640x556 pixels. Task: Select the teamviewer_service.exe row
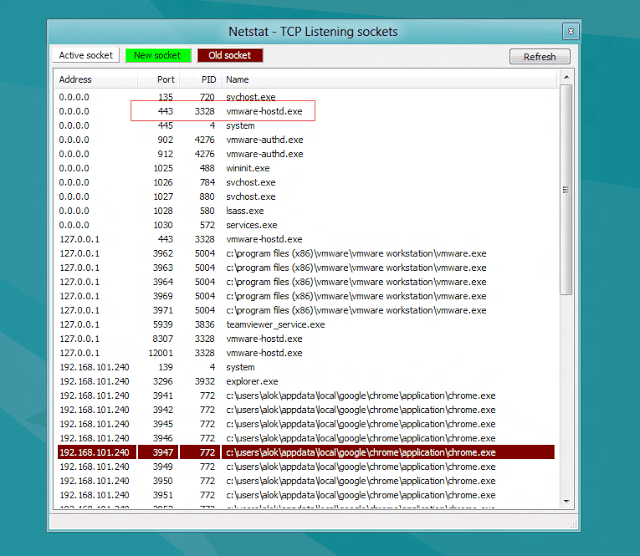tap(275, 325)
